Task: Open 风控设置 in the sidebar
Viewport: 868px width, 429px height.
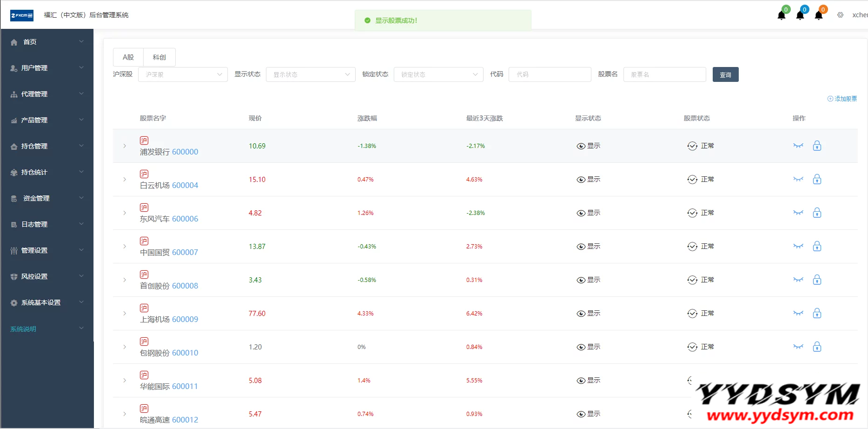Action: pyautogui.click(x=46, y=276)
